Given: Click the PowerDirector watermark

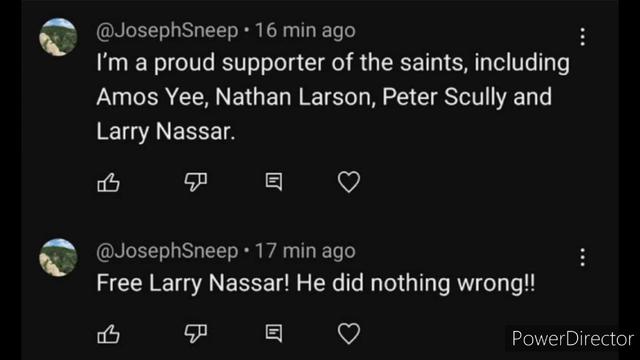Looking at the screenshot, I should pyautogui.click(x=572, y=339).
